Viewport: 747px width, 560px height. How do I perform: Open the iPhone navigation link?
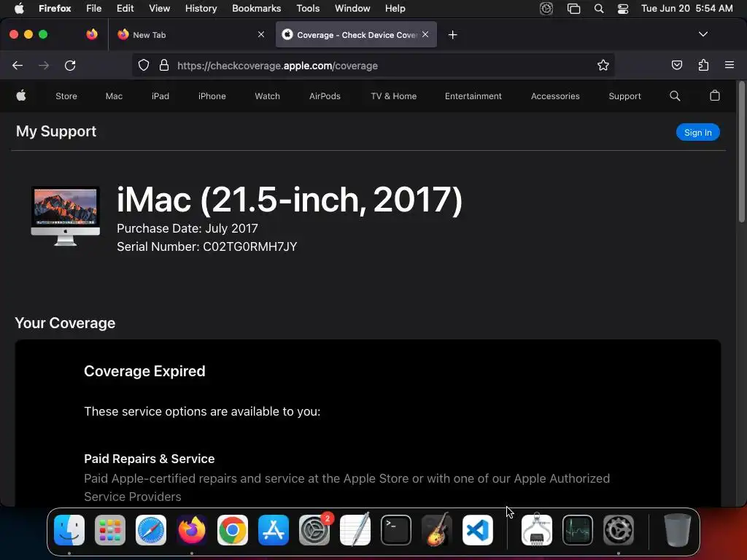(212, 96)
